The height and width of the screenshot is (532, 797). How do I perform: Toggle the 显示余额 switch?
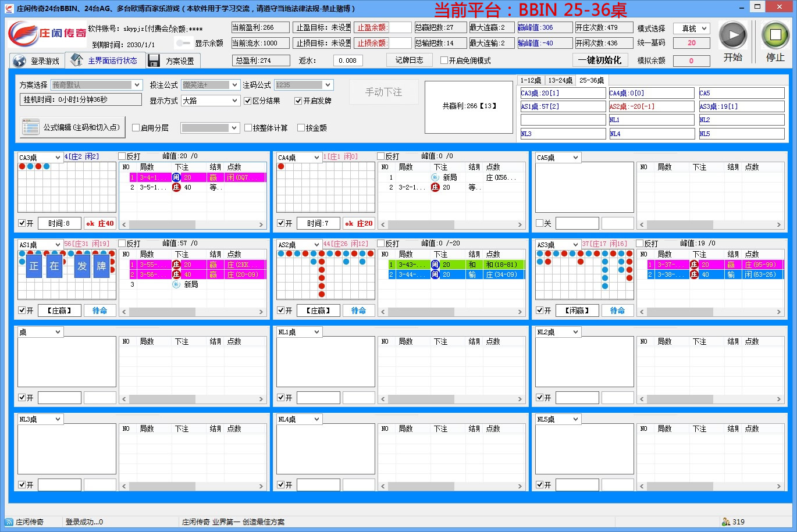point(183,43)
